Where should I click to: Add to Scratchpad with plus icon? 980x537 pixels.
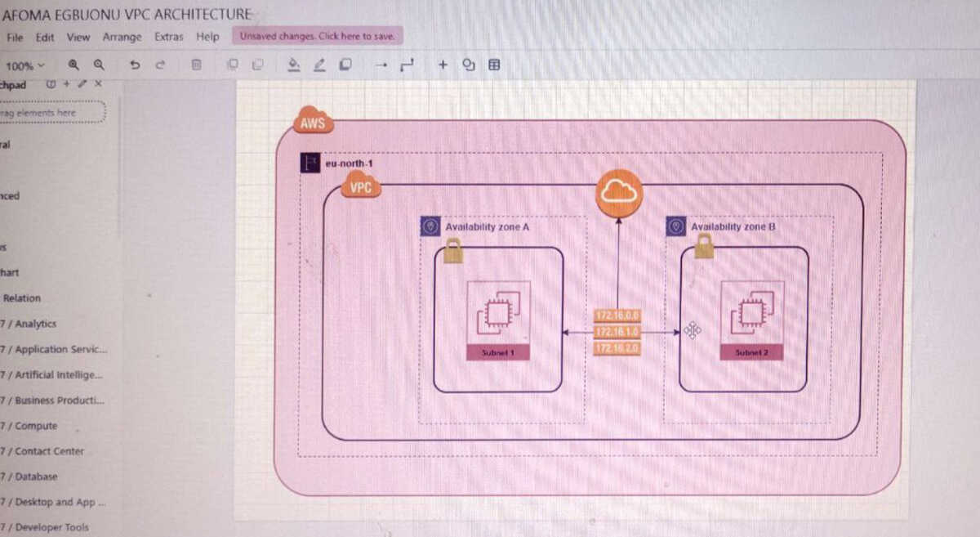point(67,83)
